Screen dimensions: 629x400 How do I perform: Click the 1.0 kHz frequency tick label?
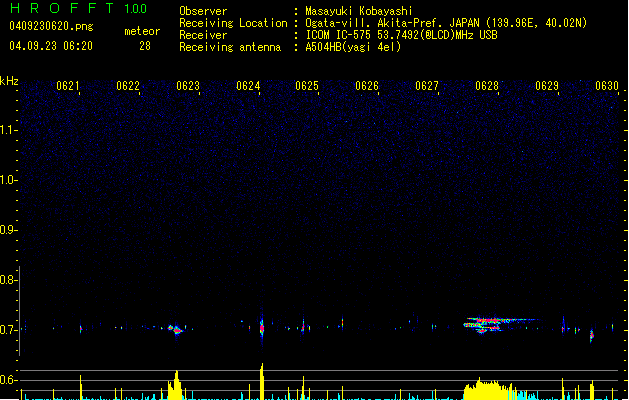[8, 180]
